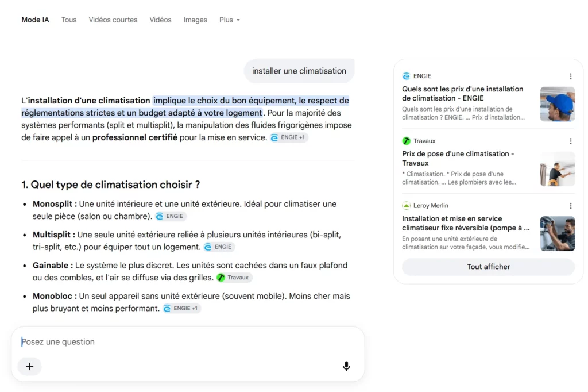Open the ENGIE citation chip for Multisplit
The image size is (588, 392).
219,247
